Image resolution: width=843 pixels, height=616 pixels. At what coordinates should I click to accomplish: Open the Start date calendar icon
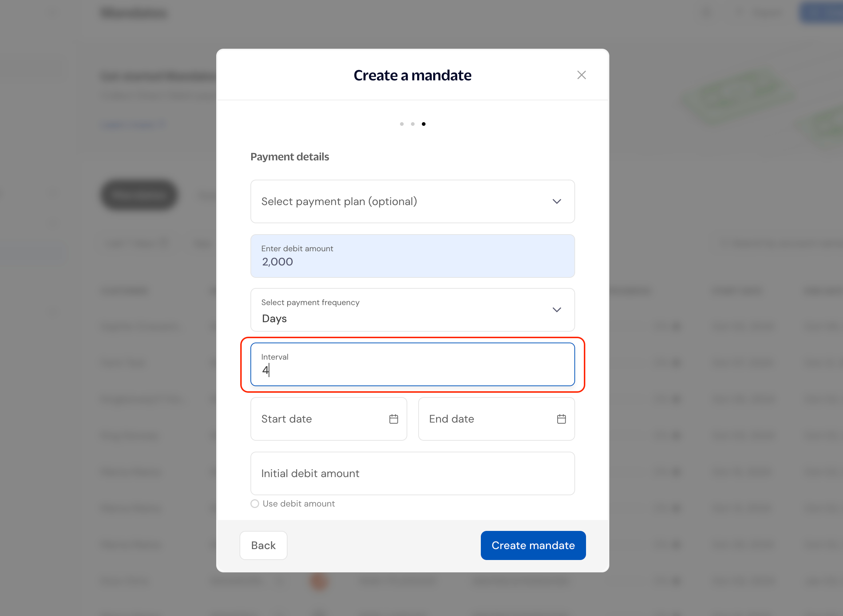[x=393, y=419]
